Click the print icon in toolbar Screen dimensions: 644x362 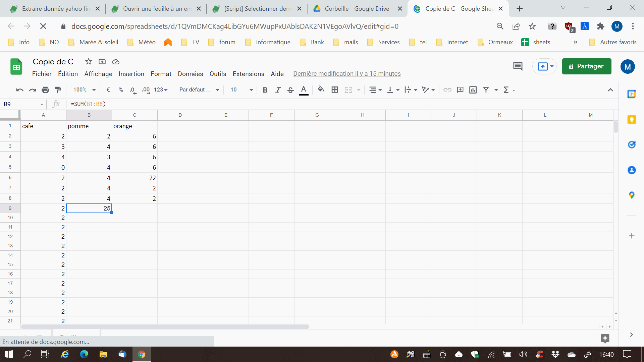point(45,90)
